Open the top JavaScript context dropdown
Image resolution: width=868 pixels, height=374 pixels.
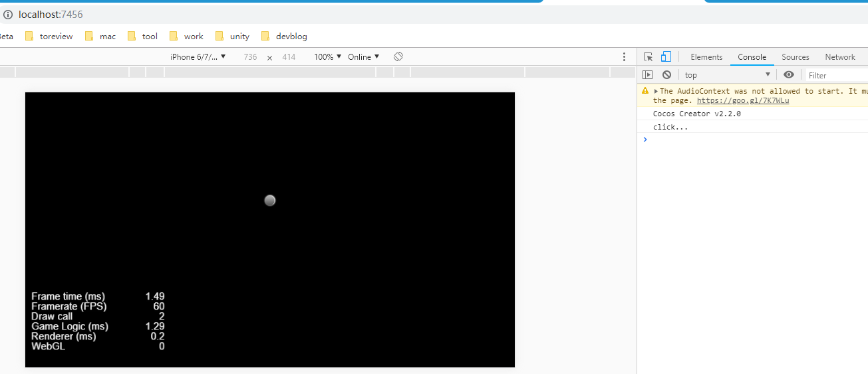[x=728, y=75]
